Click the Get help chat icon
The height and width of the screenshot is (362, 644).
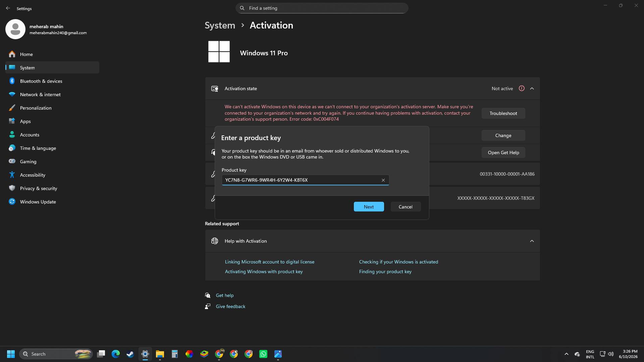coord(208,295)
